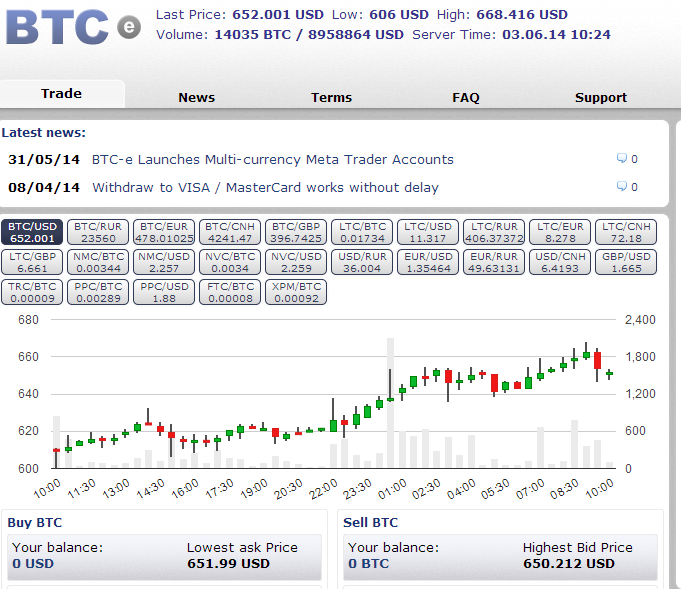Click the 08/04/14 news date
This screenshot has height=589, width=681.
[44, 187]
